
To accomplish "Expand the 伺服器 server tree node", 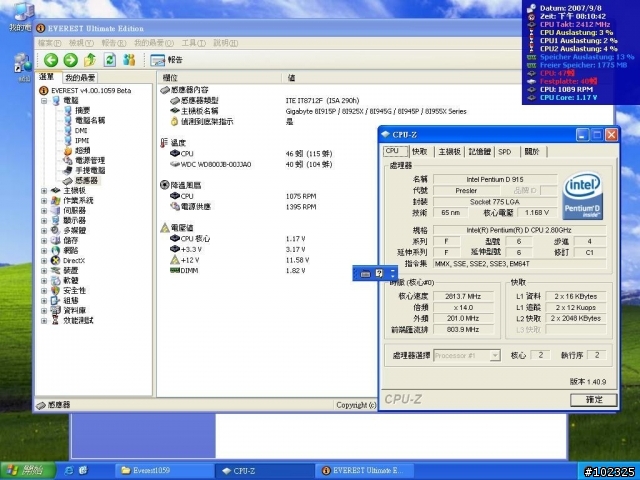I will (44, 211).
